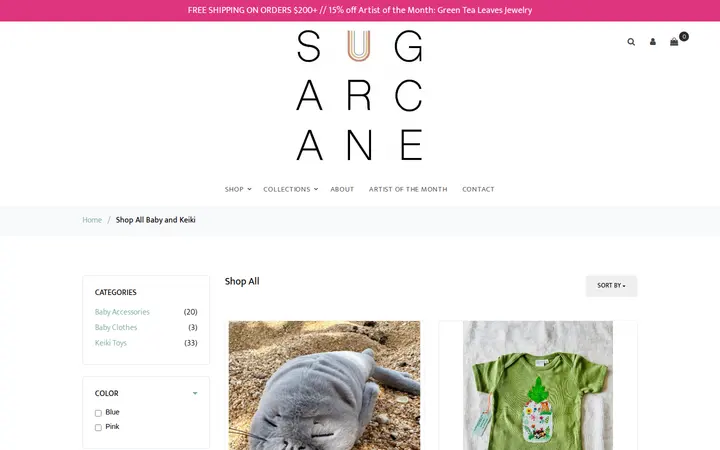Filter by Baby Accessories category
Image resolution: width=720 pixels, height=450 pixels.
tap(122, 312)
